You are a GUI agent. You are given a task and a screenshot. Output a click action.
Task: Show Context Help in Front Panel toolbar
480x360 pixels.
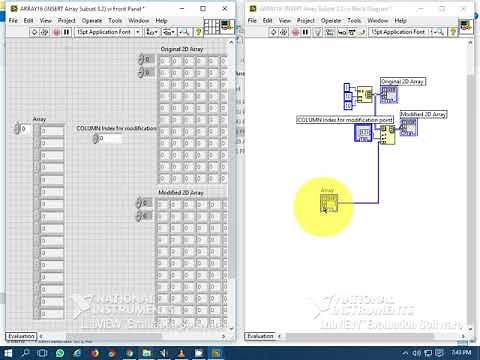point(198,32)
